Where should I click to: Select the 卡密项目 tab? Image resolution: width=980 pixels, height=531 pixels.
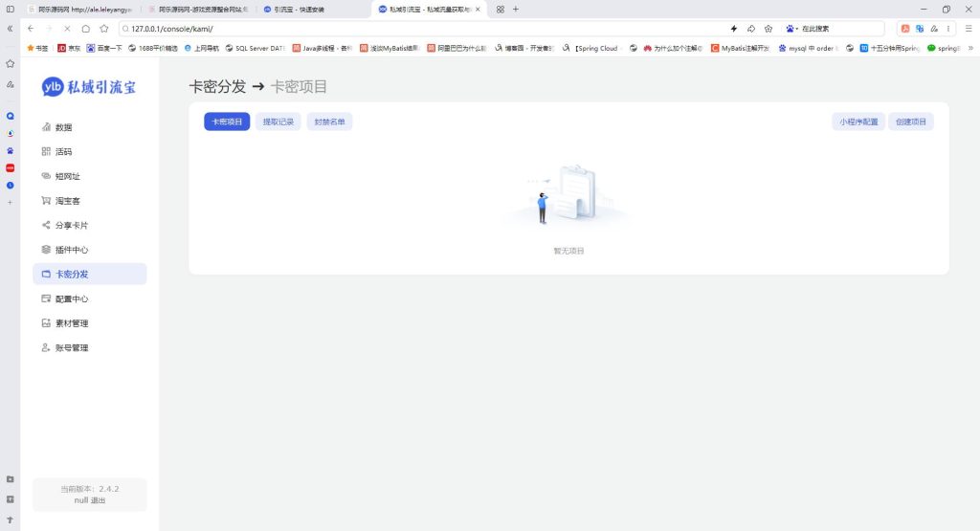[227, 122]
